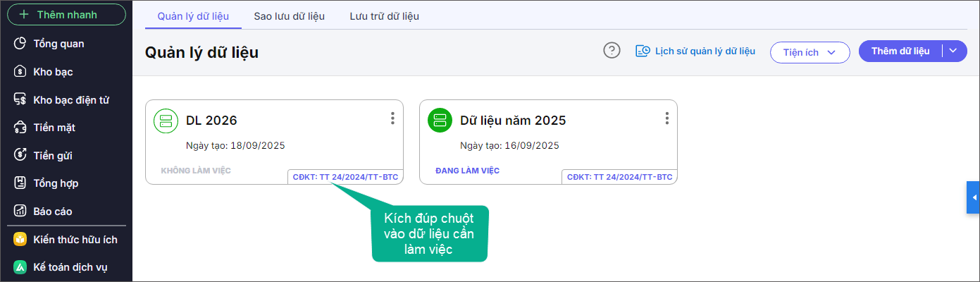Click the Kho bạc treasury icon

pyautogui.click(x=20, y=72)
